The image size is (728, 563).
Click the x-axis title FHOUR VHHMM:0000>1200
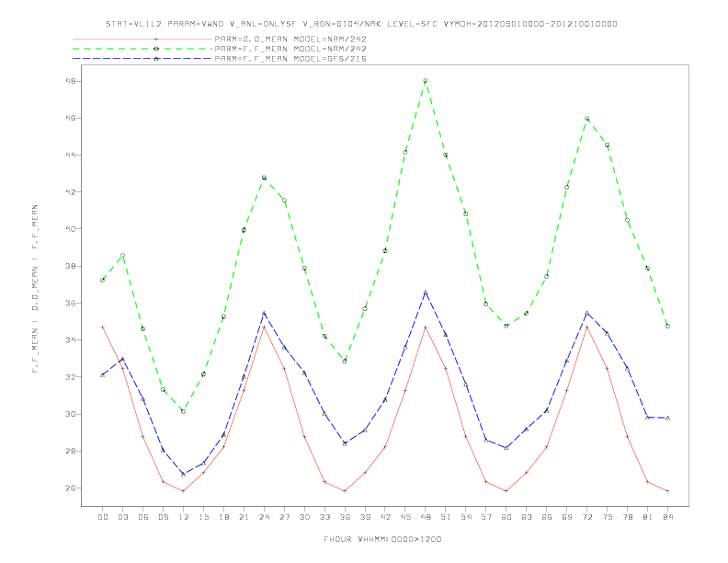[382, 539]
